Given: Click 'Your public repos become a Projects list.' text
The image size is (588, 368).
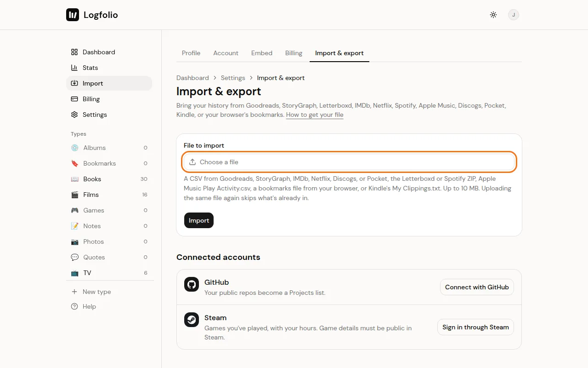Looking at the screenshot, I should 265,293.
